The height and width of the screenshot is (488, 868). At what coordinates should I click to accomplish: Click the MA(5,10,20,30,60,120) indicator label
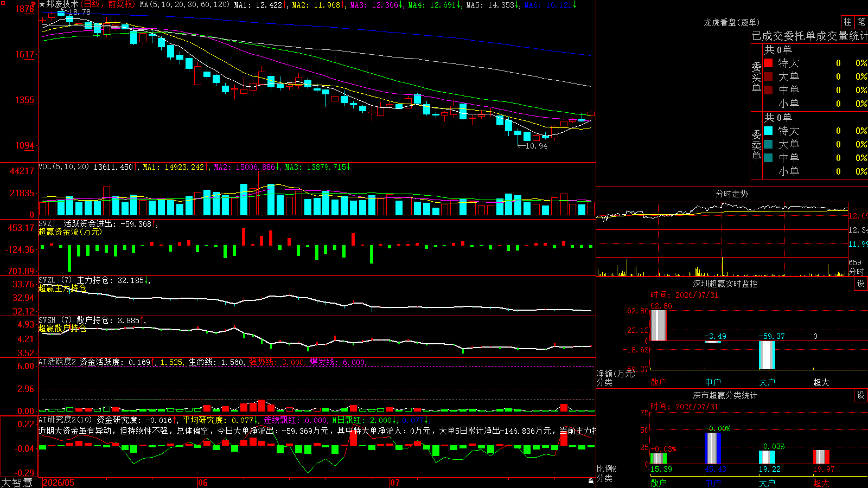(184, 4)
